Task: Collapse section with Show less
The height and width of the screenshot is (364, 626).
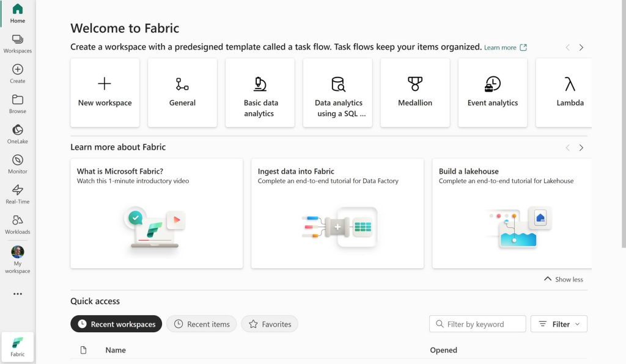Action: click(563, 279)
